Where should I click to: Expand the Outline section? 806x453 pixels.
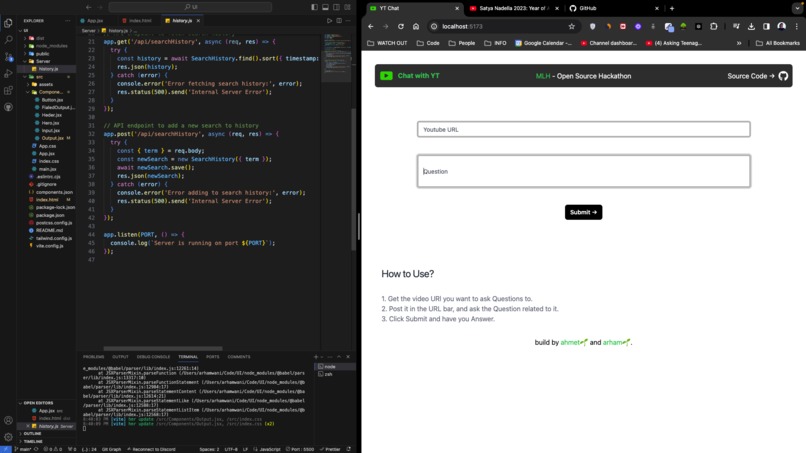click(x=32, y=433)
